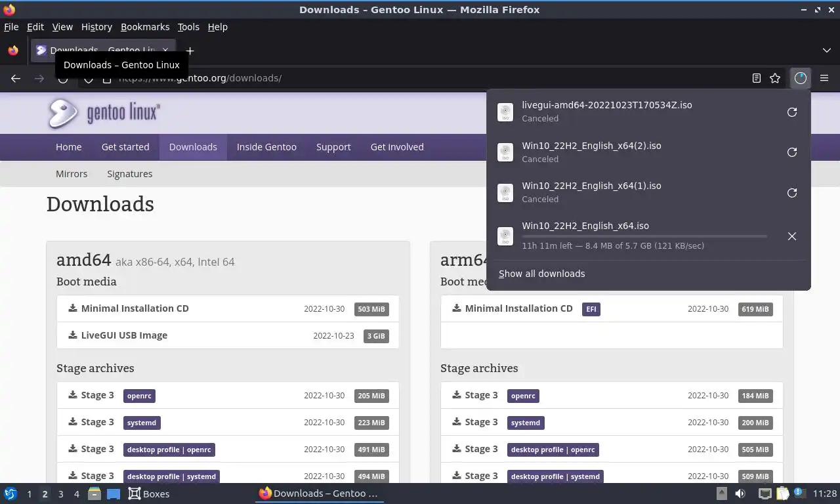
Task: Open the Firefox hamburger application menu
Action: coord(824,78)
